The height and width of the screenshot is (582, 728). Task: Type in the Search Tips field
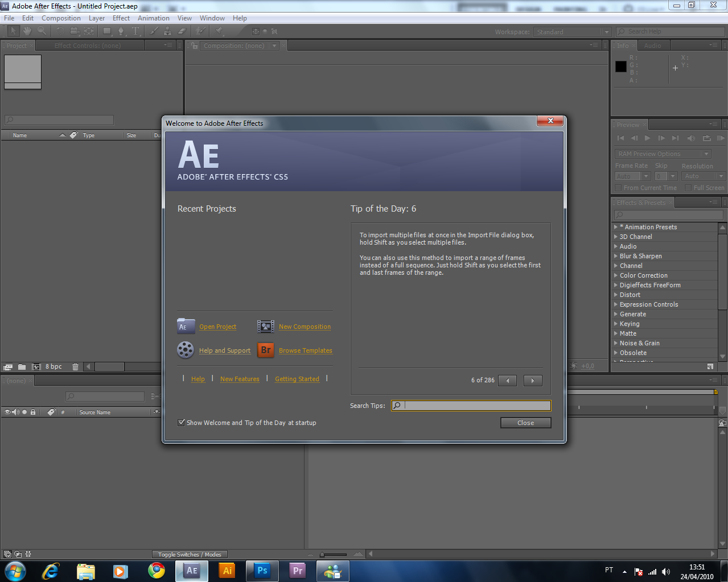(x=472, y=405)
